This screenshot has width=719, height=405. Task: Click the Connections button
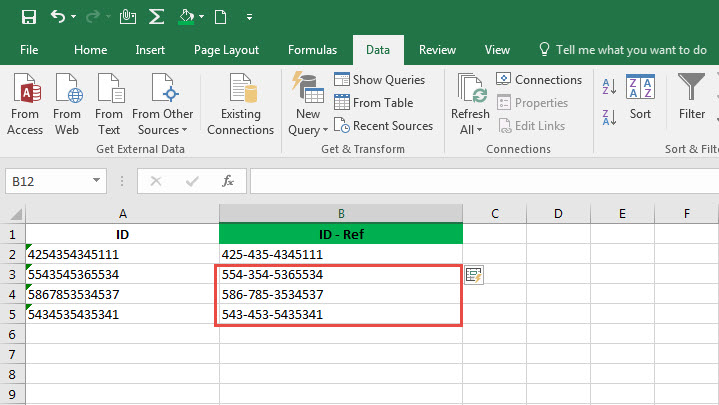[x=539, y=79]
